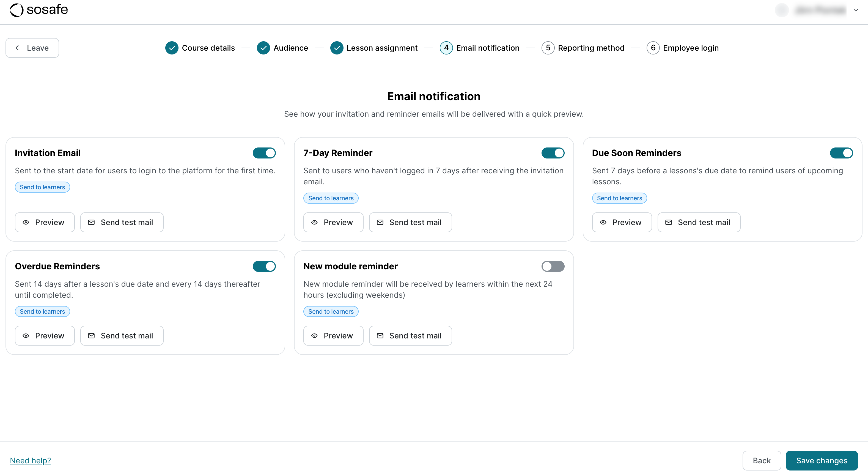Screen dimensions: 868x476
Task: Click Send to learners tag in Overdue Reminders
Action: coord(42,311)
